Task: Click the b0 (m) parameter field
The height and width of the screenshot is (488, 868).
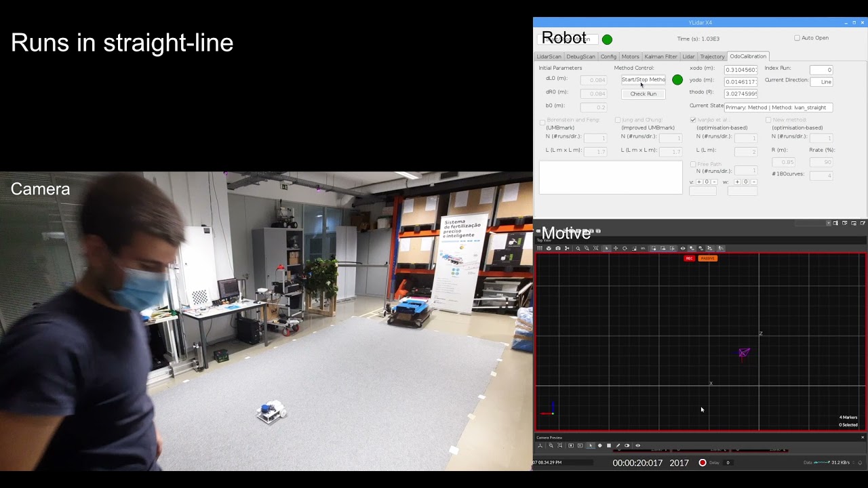Action: [x=593, y=107]
